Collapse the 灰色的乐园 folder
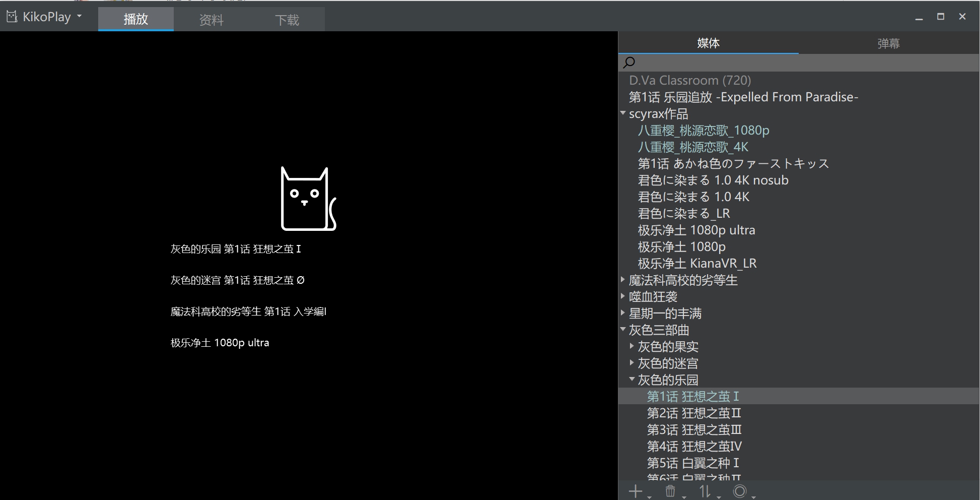The image size is (980, 500). tap(632, 380)
